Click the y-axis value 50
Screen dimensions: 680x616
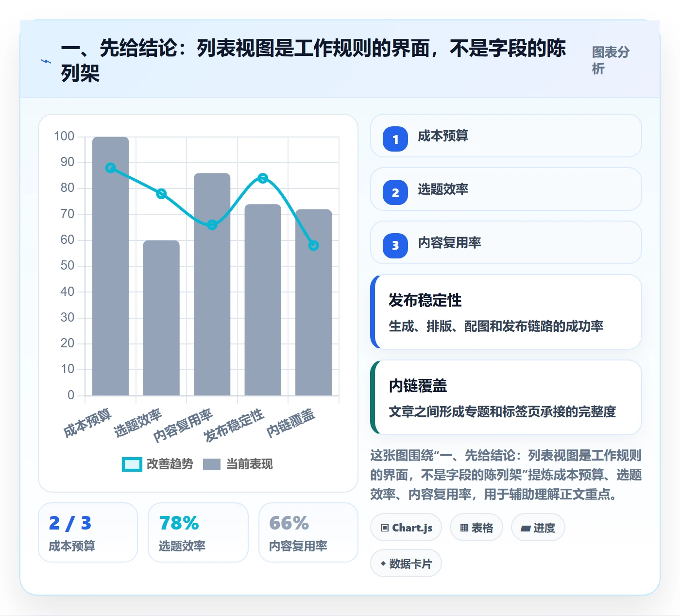(68, 266)
